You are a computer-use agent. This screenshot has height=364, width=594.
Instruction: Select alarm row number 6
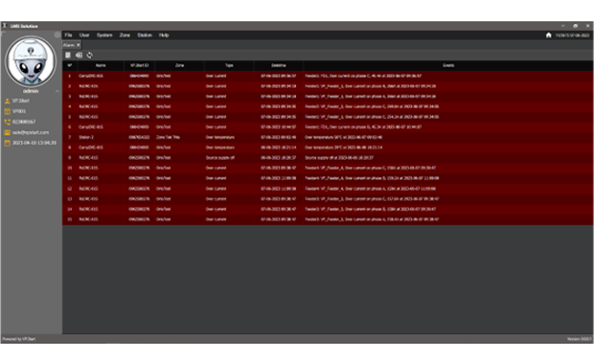click(x=328, y=126)
